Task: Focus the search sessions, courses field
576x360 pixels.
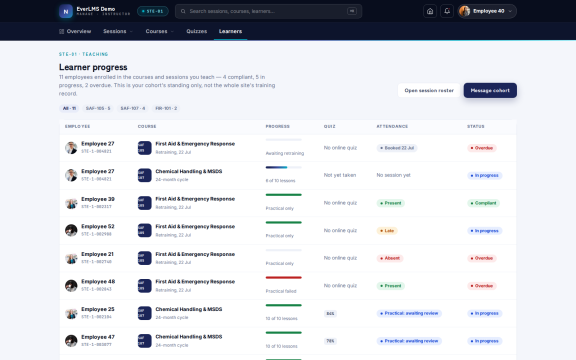Action: (x=268, y=11)
